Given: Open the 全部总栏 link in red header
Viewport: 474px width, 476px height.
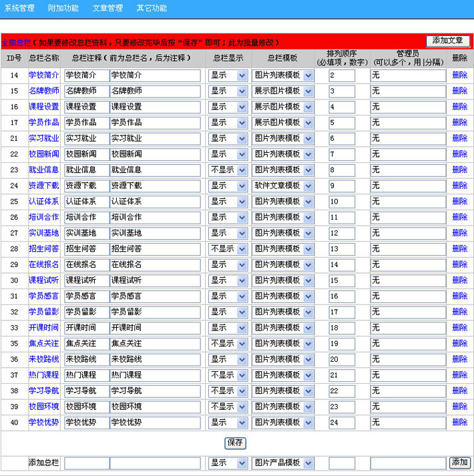Looking at the screenshot, I should 16,43.
